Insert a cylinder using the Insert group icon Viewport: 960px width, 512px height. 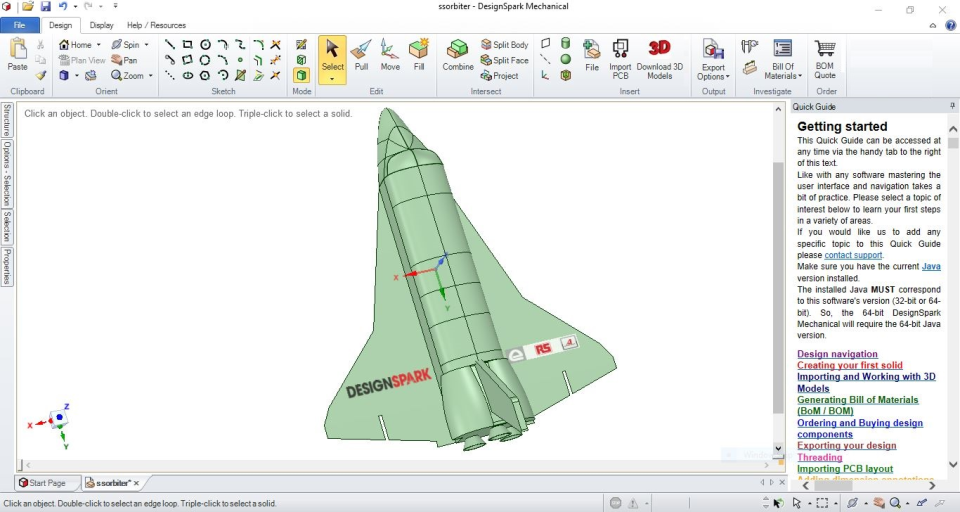pos(566,43)
